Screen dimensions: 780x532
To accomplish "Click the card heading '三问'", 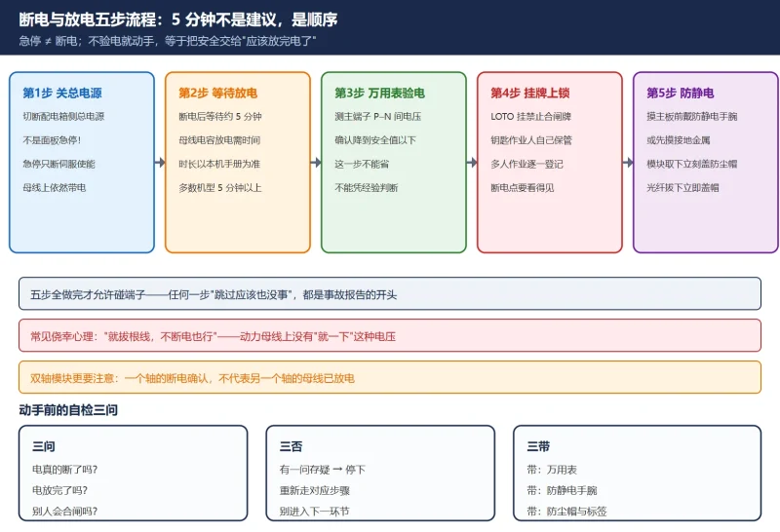I will (44, 446).
